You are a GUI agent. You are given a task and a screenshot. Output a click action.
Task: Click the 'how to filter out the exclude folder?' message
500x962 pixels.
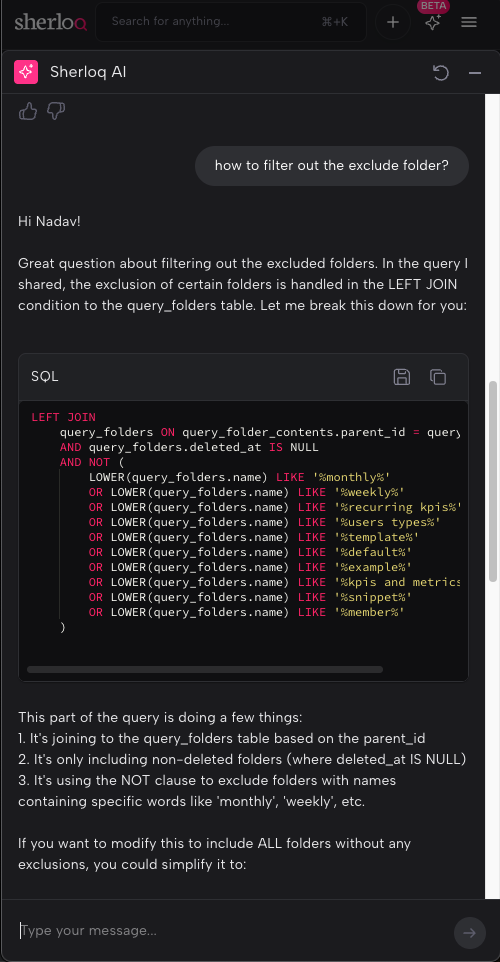(332, 166)
